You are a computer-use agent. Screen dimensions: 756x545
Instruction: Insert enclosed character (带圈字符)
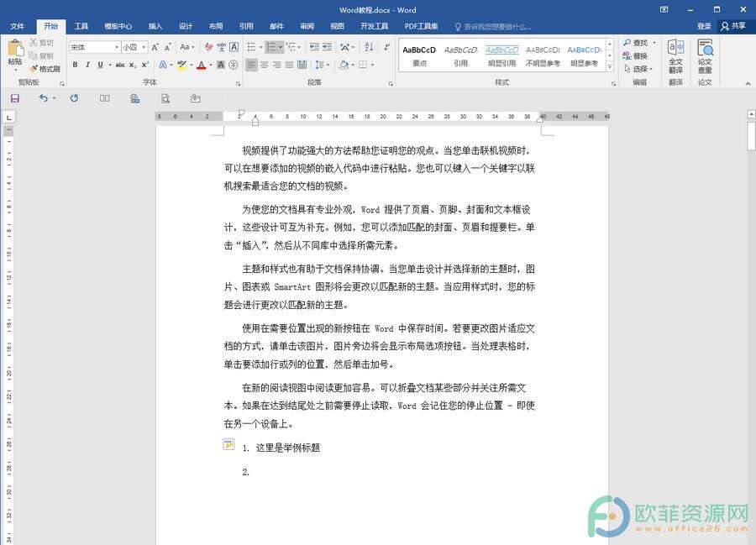click(234, 65)
